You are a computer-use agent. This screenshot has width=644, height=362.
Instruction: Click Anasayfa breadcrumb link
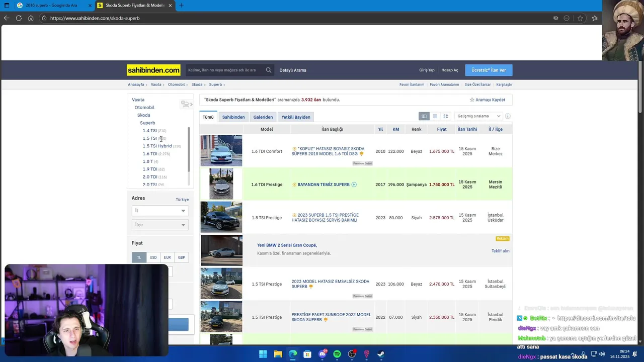pyautogui.click(x=136, y=84)
